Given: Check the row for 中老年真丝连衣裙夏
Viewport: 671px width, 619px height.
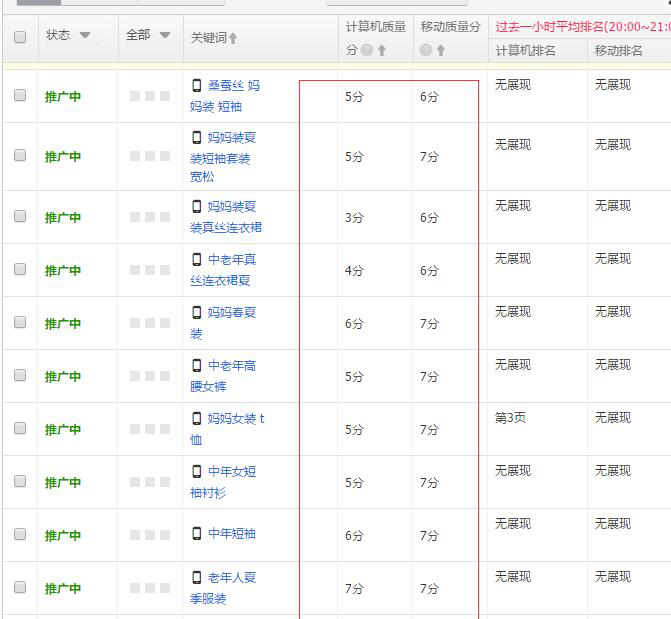Looking at the screenshot, I should pos(20,269).
